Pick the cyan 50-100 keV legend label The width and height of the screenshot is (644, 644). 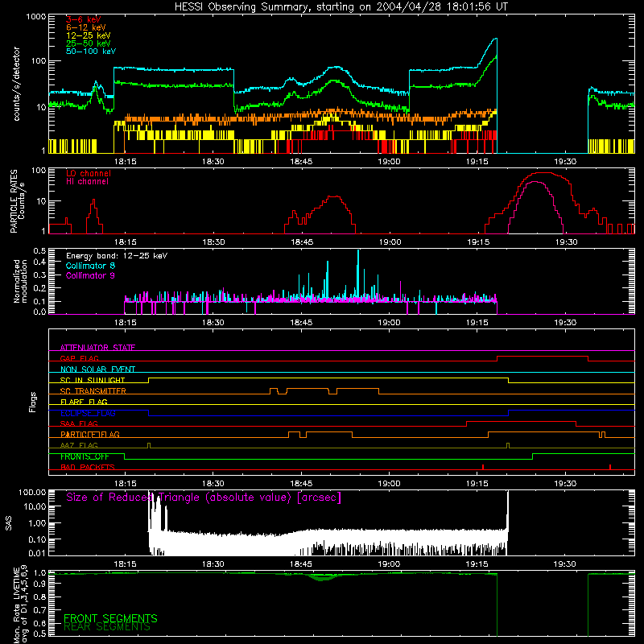(x=91, y=52)
